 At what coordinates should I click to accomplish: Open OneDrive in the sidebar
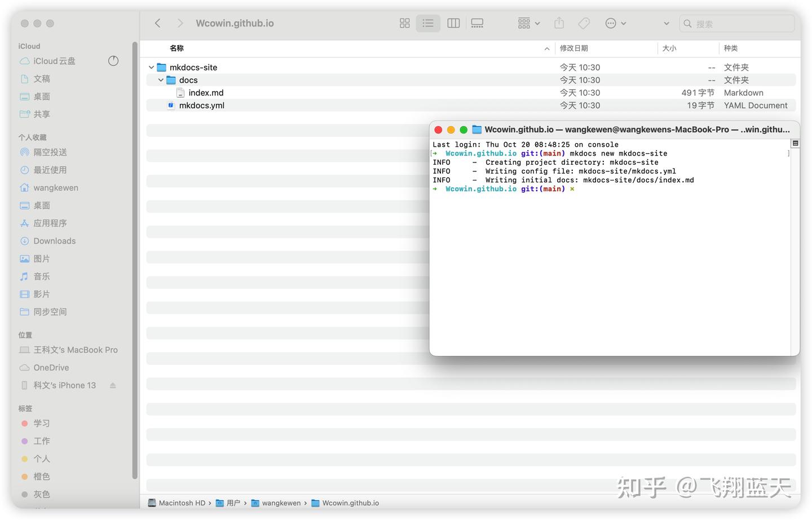(51, 368)
